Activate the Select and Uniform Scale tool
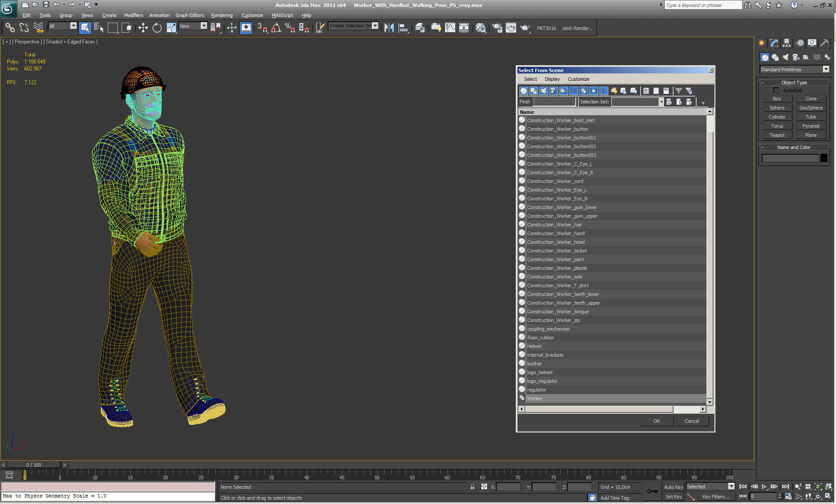This screenshot has width=836, height=504. pyautogui.click(x=171, y=28)
